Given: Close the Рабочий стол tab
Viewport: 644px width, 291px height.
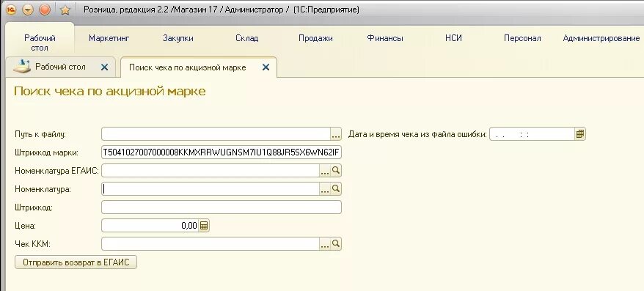Looking at the screenshot, I should tap(104, 67).
